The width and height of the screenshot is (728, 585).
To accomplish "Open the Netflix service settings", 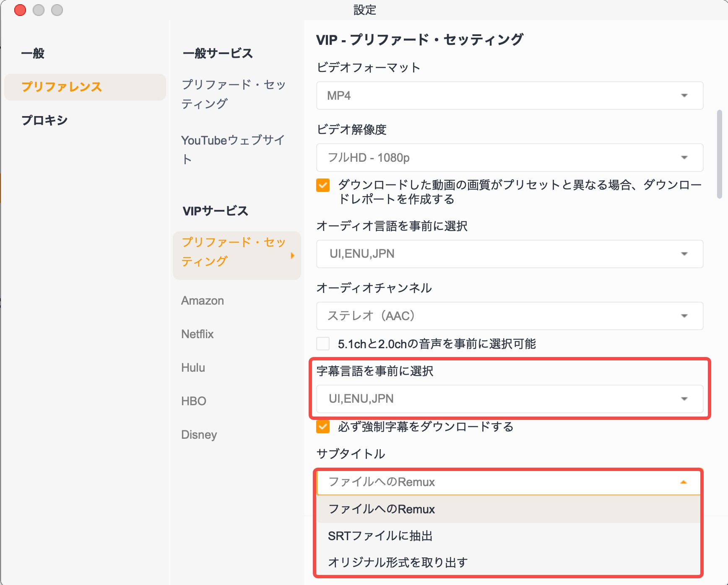I will pos(198,334).
